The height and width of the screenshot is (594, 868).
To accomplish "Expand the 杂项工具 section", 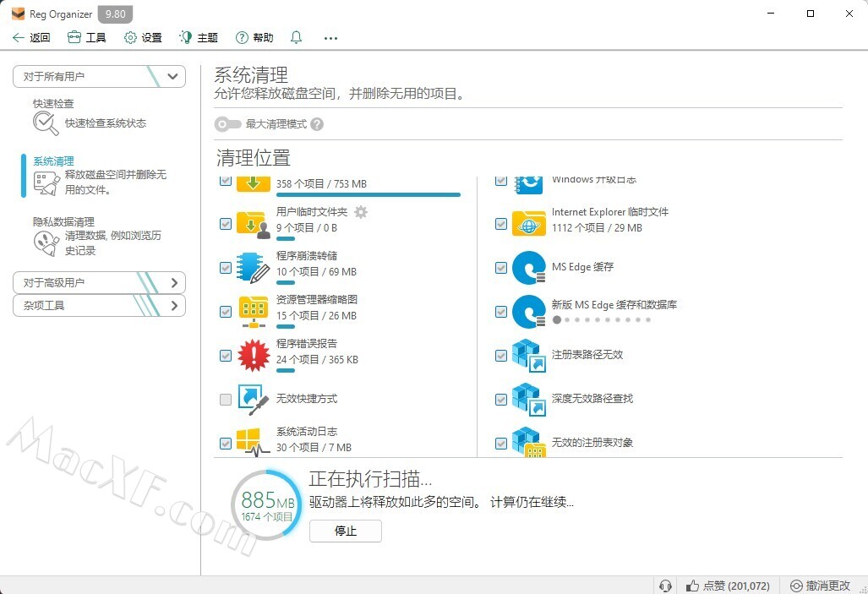I will [99, 305].
